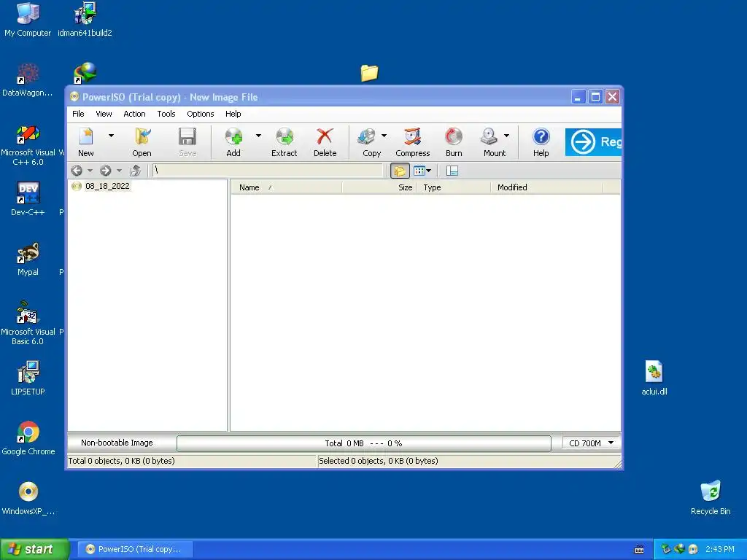Toggle the folder tree view button
Image resolution: width=747 pixels, height=560 pixels.
tap(400, 171)
